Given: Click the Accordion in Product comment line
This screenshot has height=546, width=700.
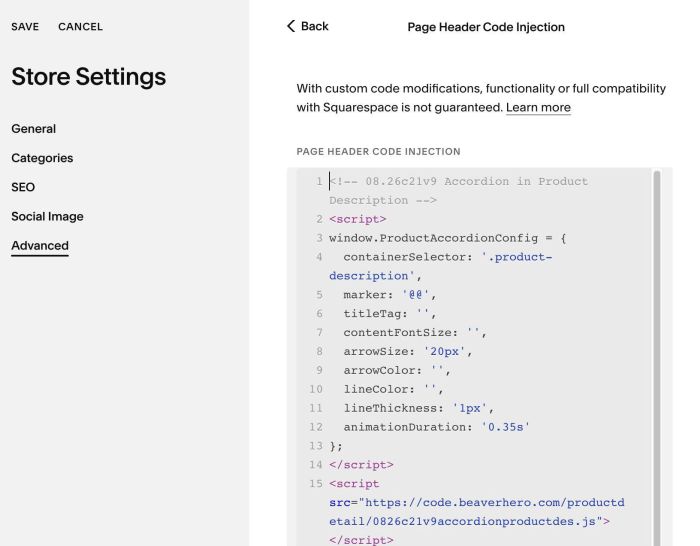Looking at the screenshot, I should [458, 191].
